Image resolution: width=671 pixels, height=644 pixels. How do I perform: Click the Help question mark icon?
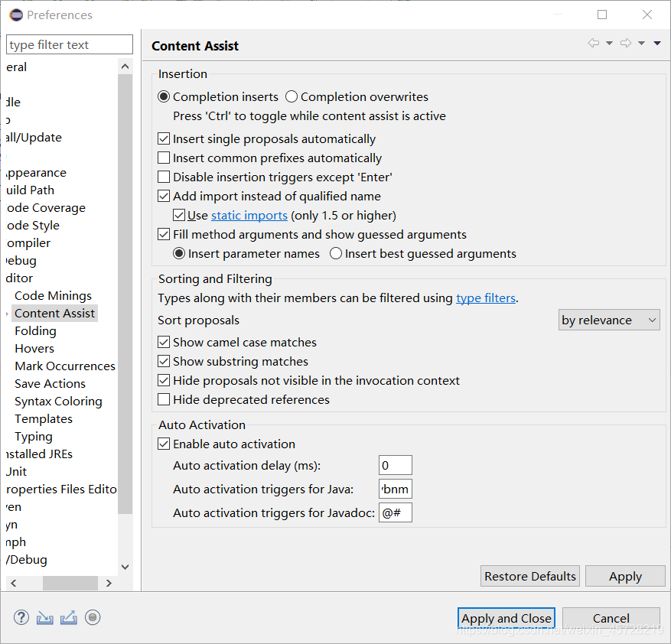21,617
